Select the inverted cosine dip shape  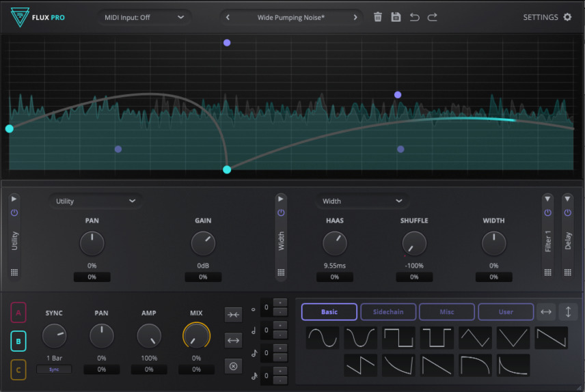[x=360, y=338]
